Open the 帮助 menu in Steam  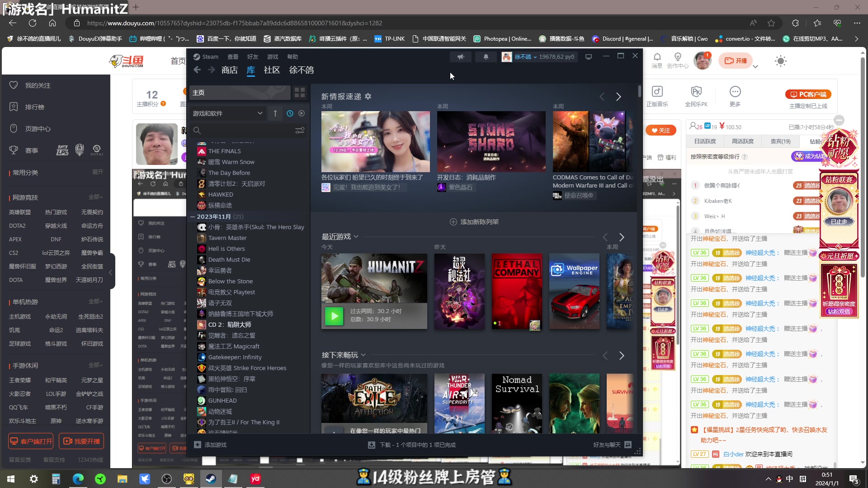point(292,57)
